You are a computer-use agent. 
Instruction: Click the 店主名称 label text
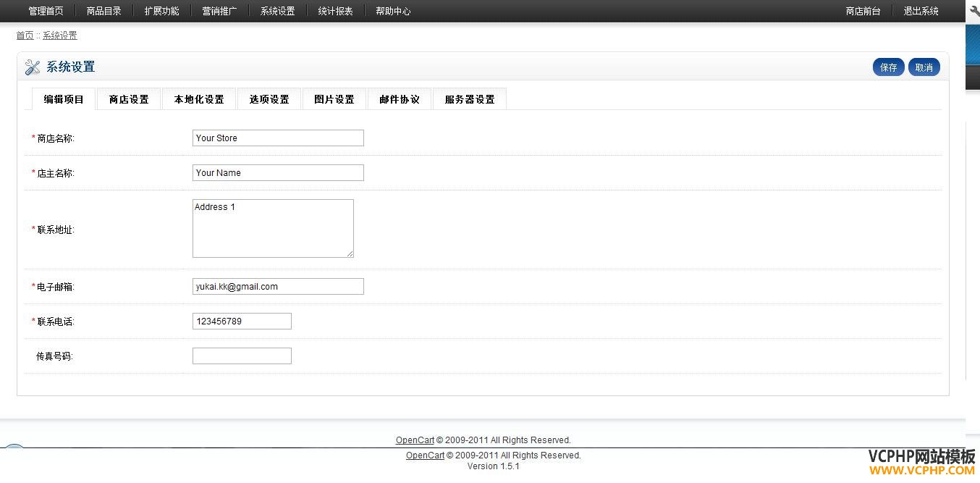click(x=56, y=173)
